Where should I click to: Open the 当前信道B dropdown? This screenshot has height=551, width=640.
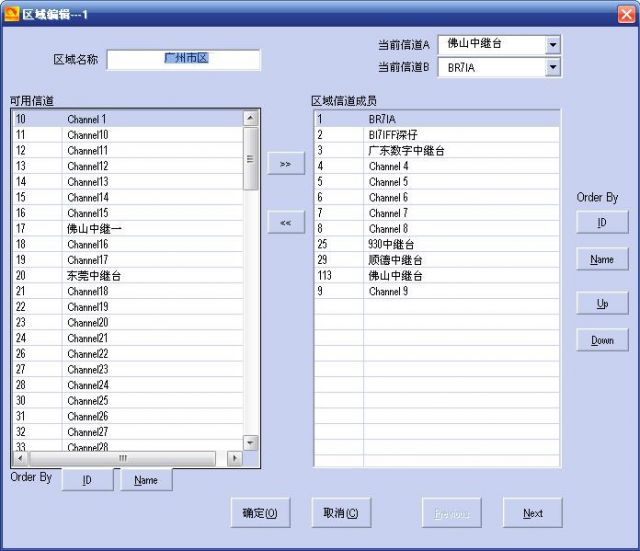553,68
